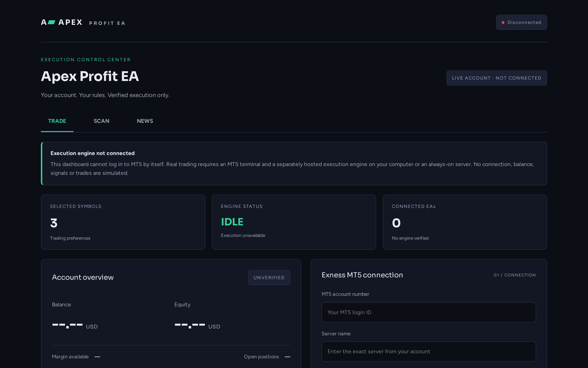The height and width of the screenshot is (368, 588).
Task: Click the Apex Profit EA heading
Action: pyautogui.click(x=90, y=76)
